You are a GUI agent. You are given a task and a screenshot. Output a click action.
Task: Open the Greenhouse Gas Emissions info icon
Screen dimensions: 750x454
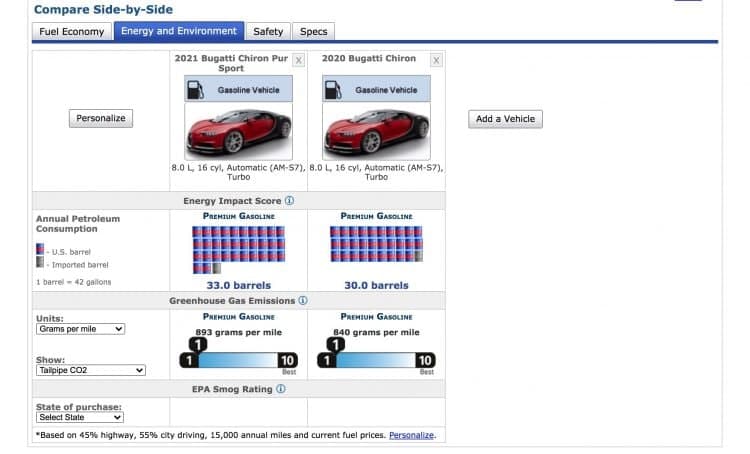tap(302, 300)
